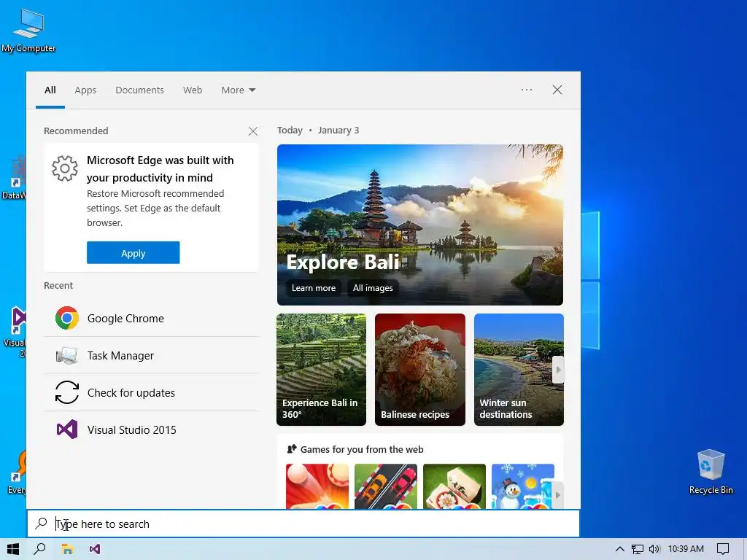Dismiss the Recommended section with its X
Image resolution: width=747 pixels, height=560 pixels.
(x=253, y=131)
